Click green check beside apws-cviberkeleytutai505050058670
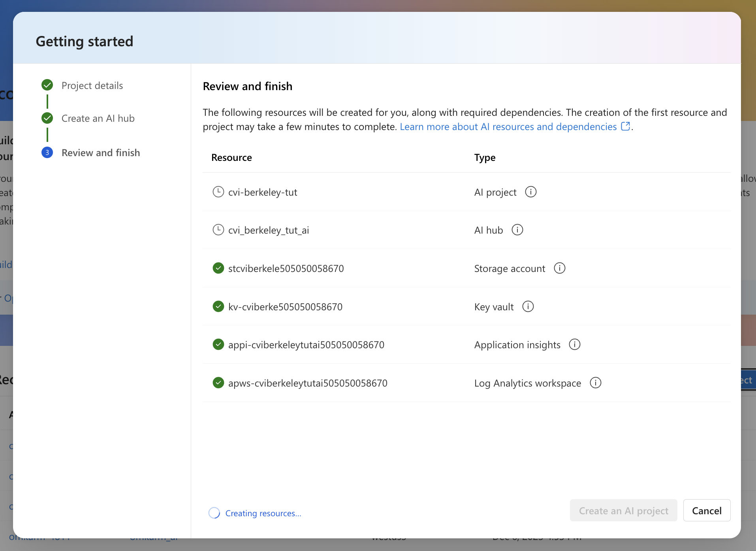Image resolution: width=756 pixels, height=551 pixels. click(218, 383)
